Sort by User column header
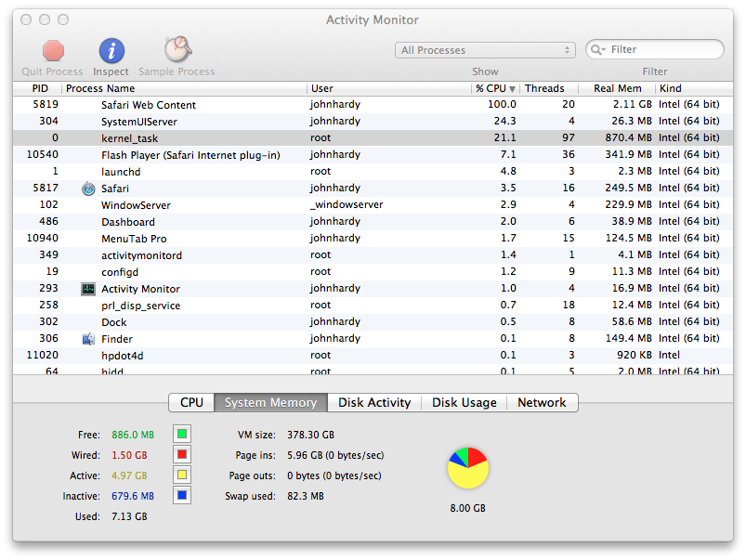This screenshot has height=560, width=746. pos(389,88)
